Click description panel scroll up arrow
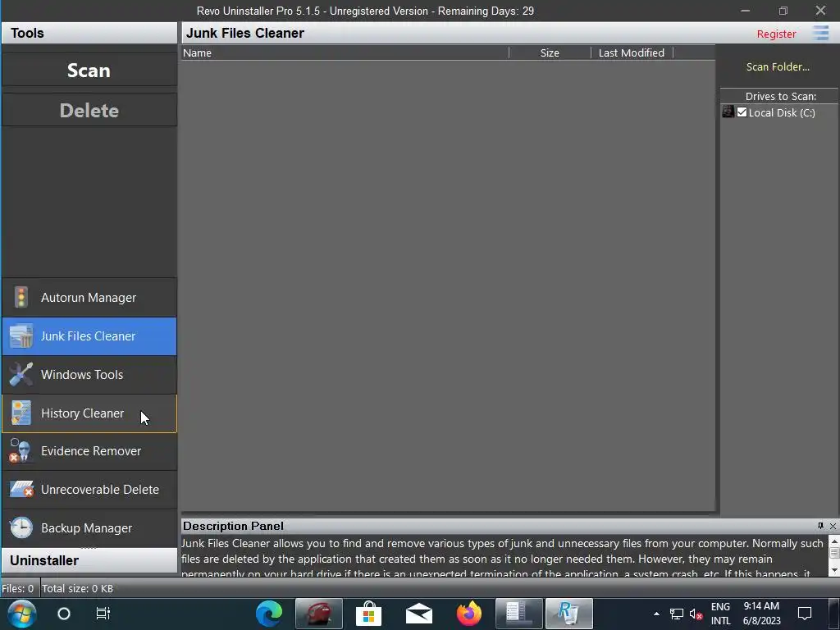Viewport: 840px width, 630px height. pos(834,542)
